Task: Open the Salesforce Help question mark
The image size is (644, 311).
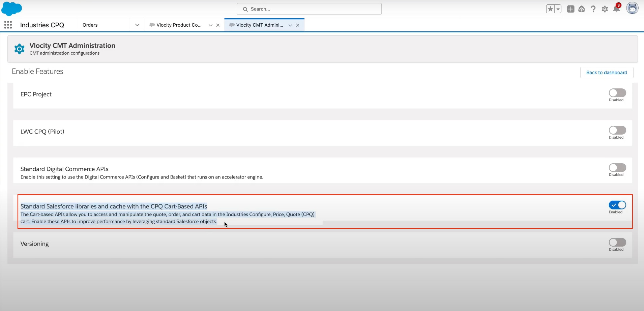Action: pyautogui.click(x=593, y=9)
